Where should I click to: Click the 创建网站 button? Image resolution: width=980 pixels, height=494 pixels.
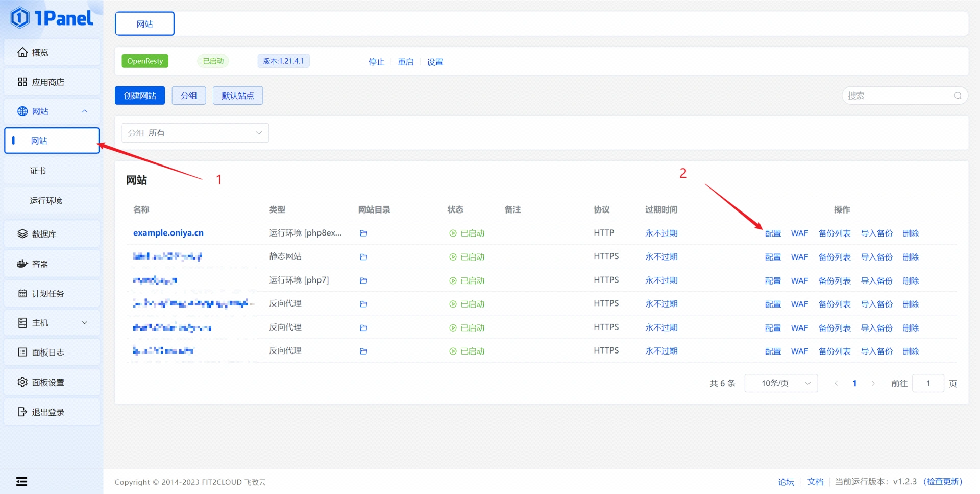[140, 96]
